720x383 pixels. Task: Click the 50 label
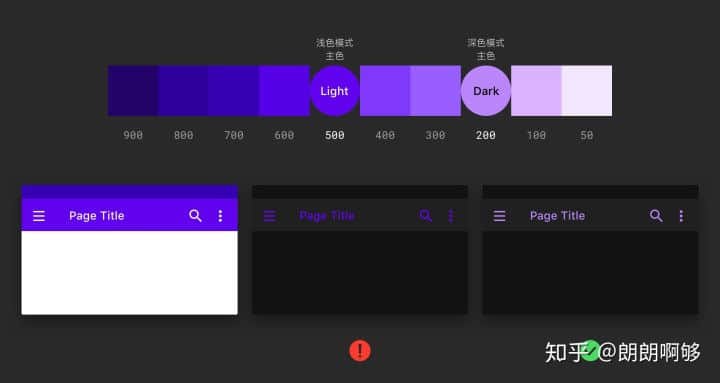point(587,135)
